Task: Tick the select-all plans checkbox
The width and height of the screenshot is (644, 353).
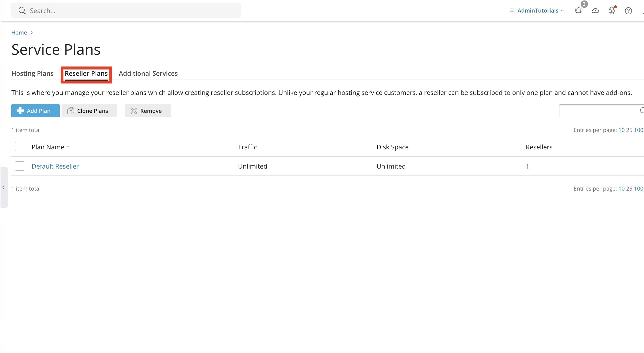Action: 20,147
